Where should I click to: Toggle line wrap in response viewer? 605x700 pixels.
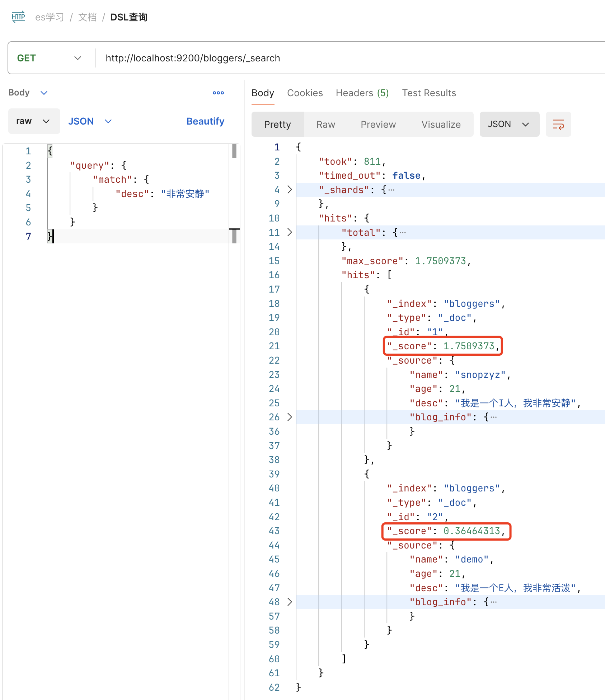pos(558,124)
